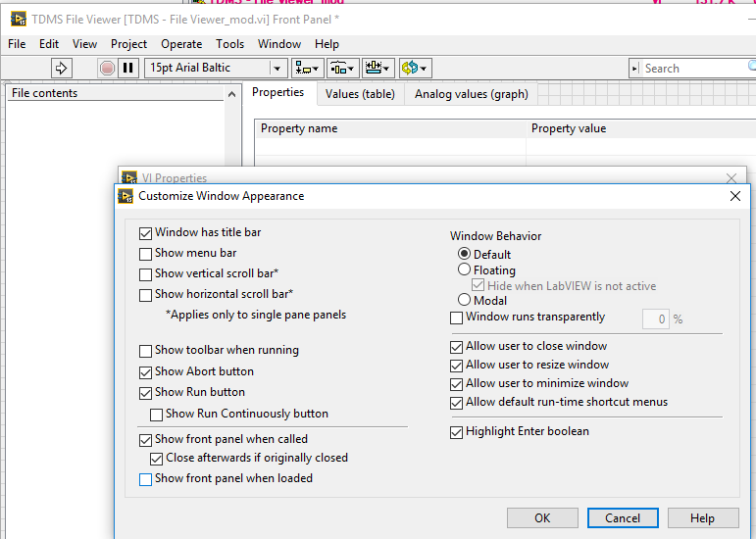756x539 pixels.
Task: Enable Show horizontal scroll bar checkbox
Action: pos(145,295)
